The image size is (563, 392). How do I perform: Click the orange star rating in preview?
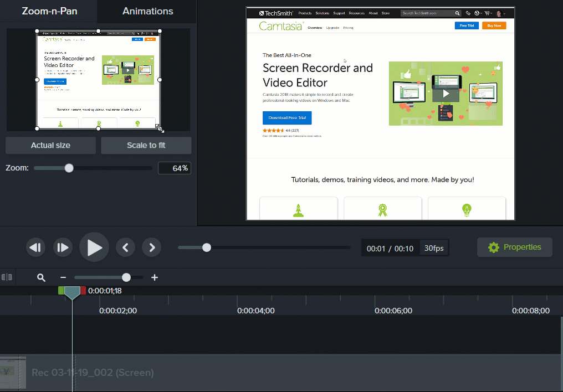point(273,131)
